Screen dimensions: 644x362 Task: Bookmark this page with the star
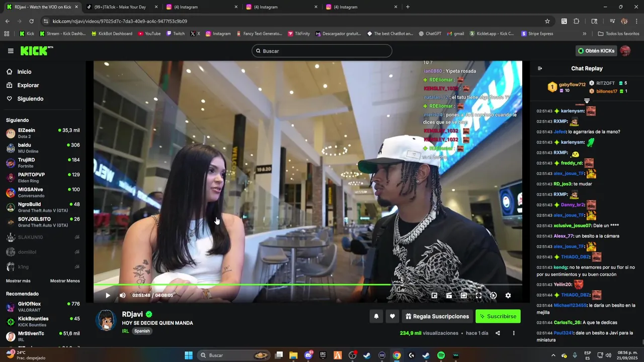(x=547, y=21)
